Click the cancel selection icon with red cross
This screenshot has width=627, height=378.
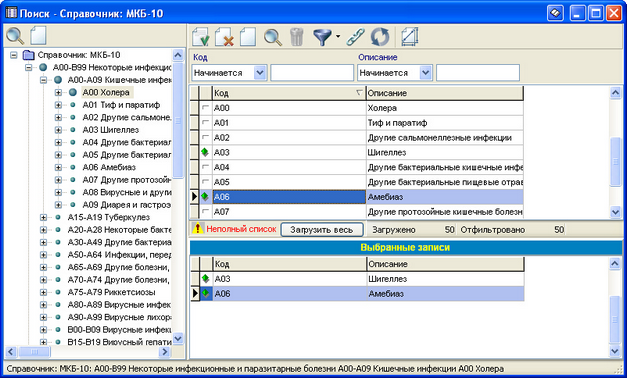pyautogui.click(x=224, y=37)
